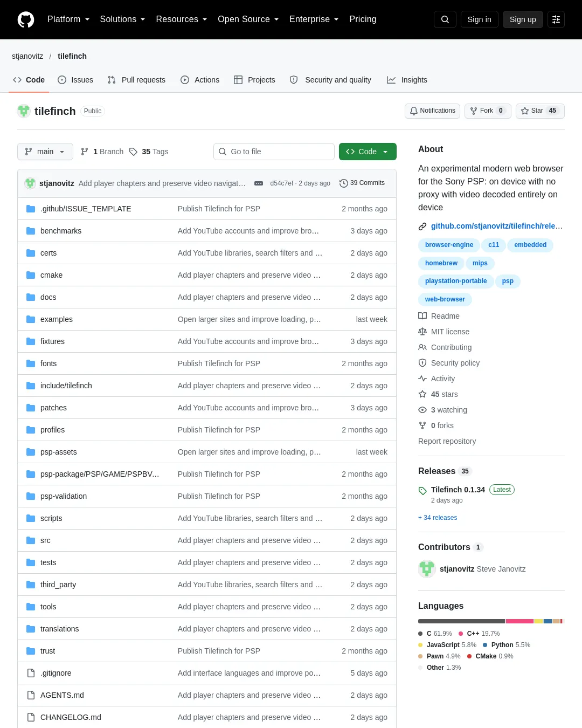
Task: Select the homebrew topic tag
Action: (441, 263)
